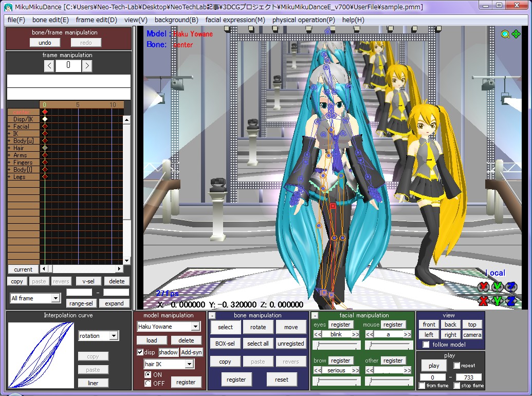
Task: Click the mouth a slider
Action: (x=389, y=345)
